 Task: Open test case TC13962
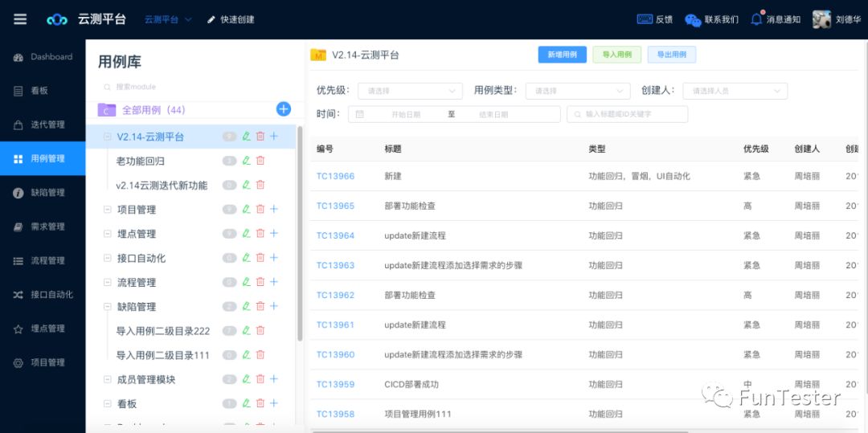pyautogui.click(x=335, y=296)
